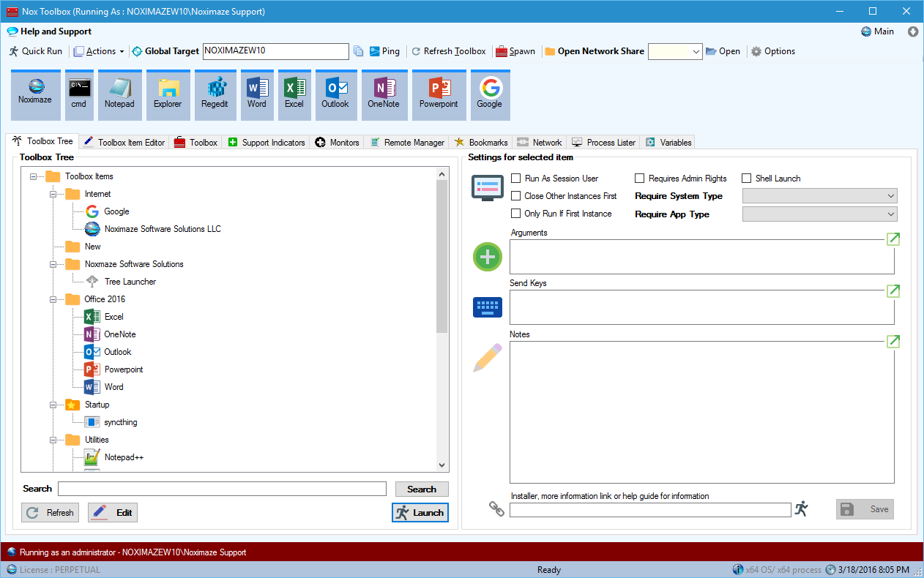Click the green plus Arguments icon
The image size is (924, 578).
pos(487,257)
